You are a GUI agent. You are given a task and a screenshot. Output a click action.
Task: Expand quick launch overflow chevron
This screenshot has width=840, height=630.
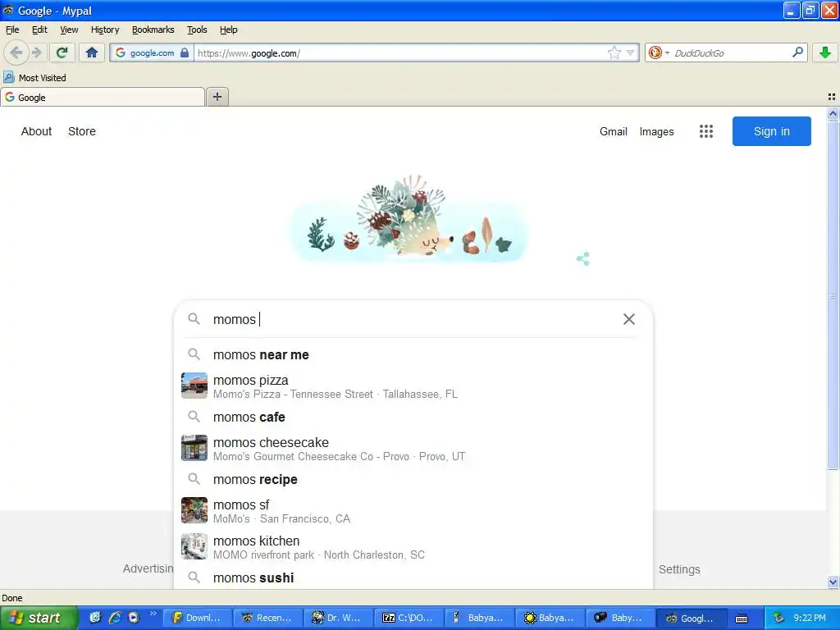click(153, 614)
